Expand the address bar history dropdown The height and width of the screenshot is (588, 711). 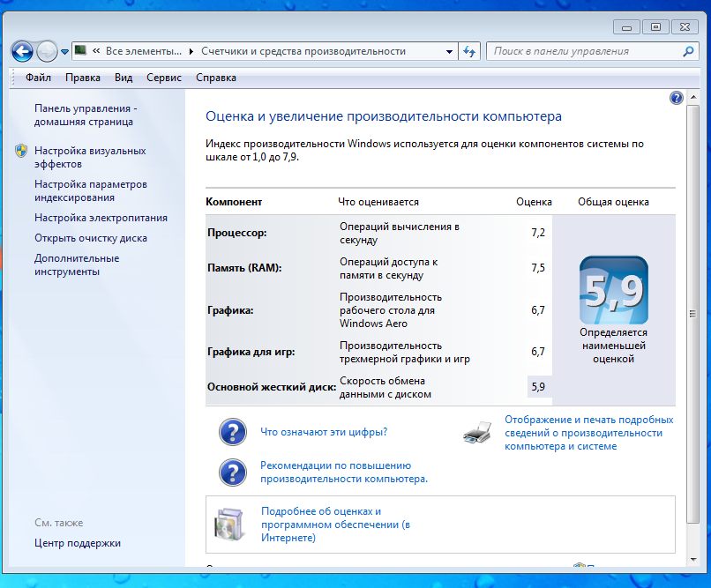pos(447,51)
